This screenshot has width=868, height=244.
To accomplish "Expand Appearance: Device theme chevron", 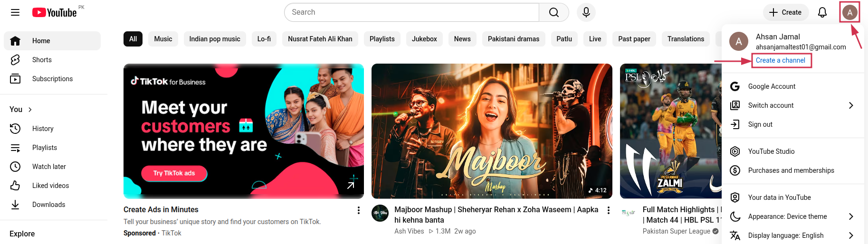I will click(x=851, y=216).
